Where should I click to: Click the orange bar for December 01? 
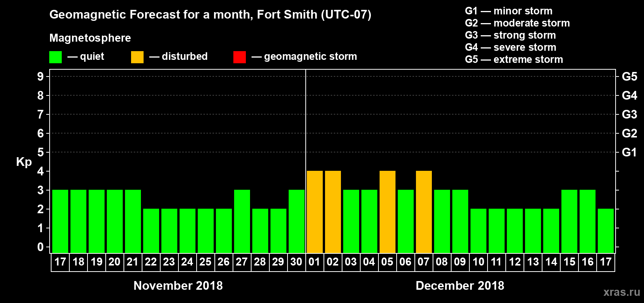[315, 212]
